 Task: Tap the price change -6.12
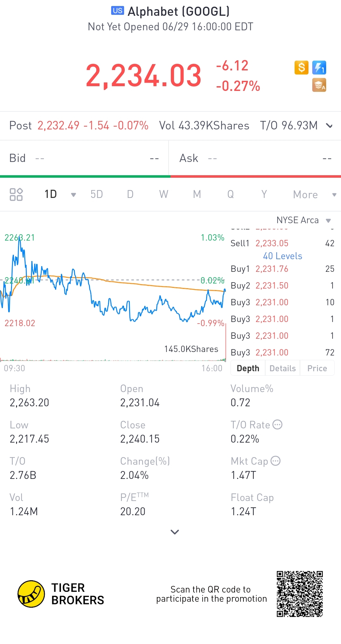tap(232, 66)
